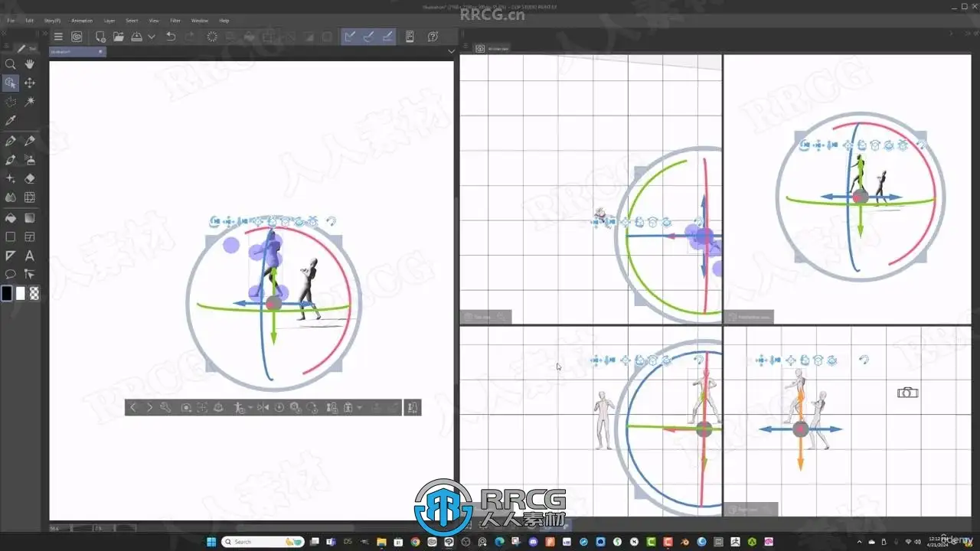Open the Layer menu
980x551 pixels.
click(109, 21)
